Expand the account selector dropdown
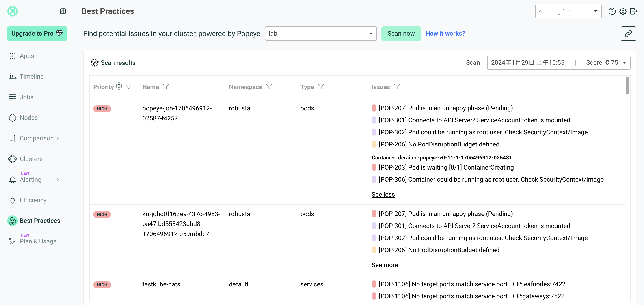Screen dimensions: 644x305 pos(568,11)
